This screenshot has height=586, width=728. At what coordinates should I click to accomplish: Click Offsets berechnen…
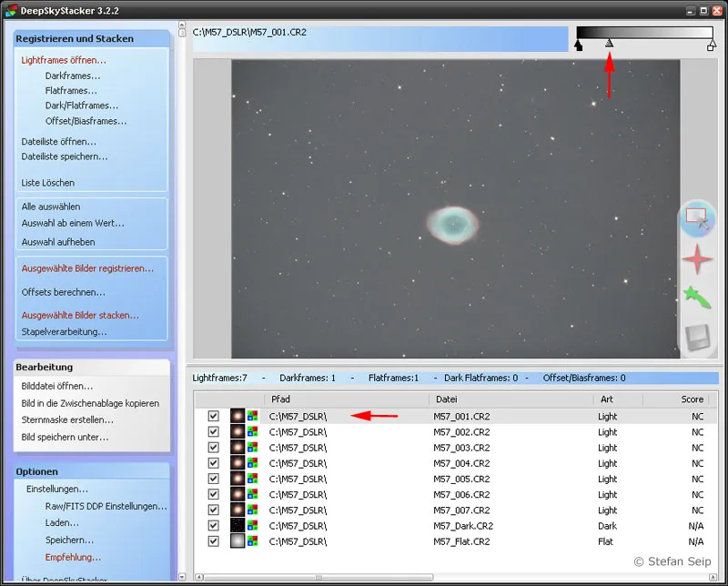(63, 292)
